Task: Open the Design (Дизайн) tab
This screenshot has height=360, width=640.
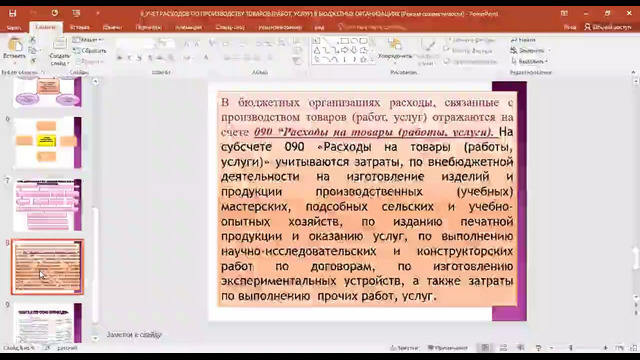Action: (112, 27)
